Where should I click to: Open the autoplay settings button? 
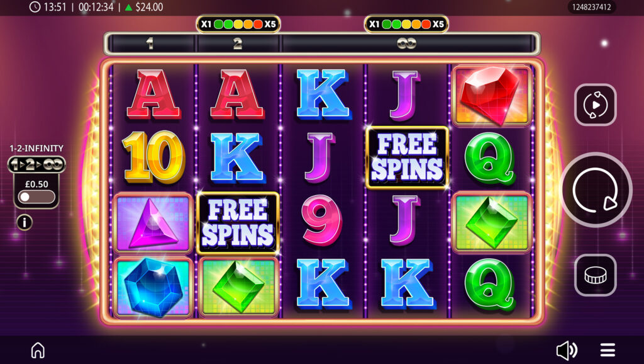point(596,105)
